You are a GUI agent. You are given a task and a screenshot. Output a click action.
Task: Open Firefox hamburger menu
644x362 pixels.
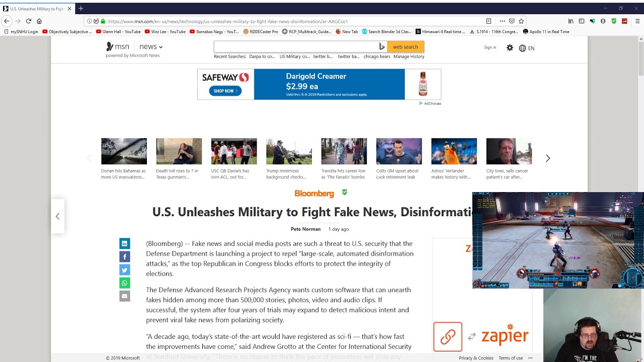637,21
